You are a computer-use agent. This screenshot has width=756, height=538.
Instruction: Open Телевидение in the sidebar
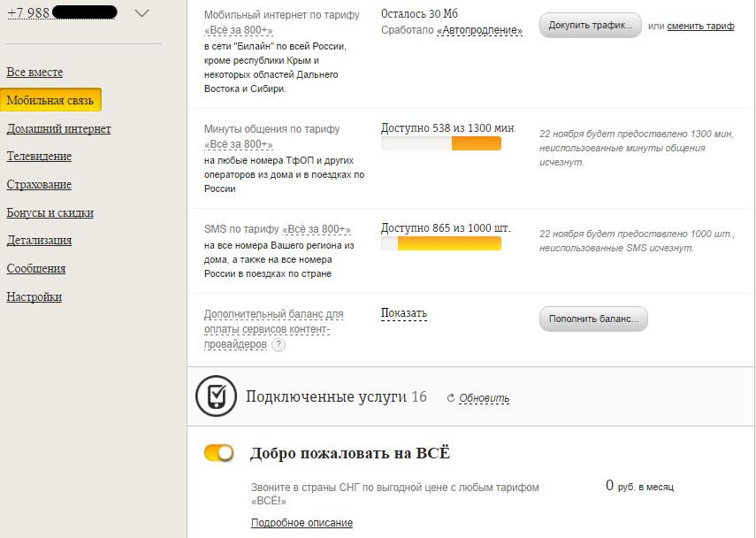[39, 157]
